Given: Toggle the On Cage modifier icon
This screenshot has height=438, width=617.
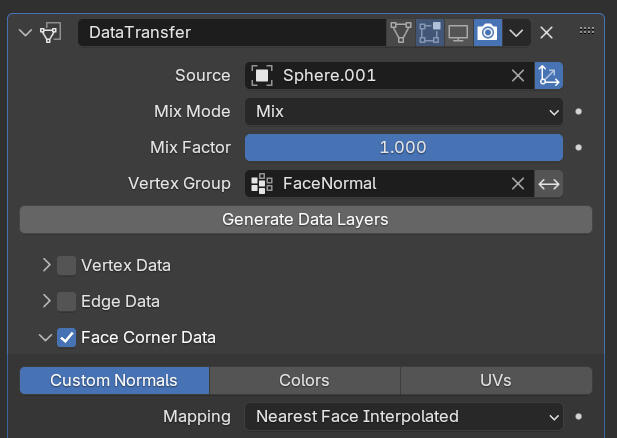Looking at the screenshot, I should 401,32.
